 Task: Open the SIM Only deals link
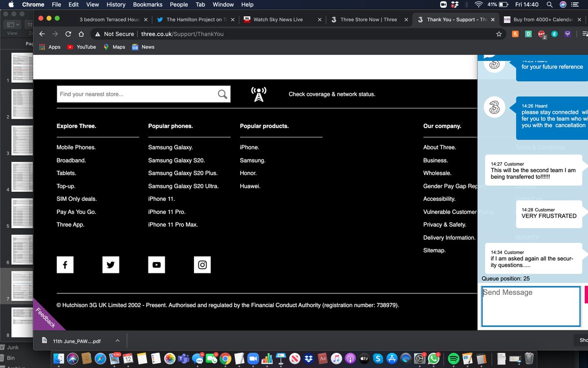tap(76, 199)
